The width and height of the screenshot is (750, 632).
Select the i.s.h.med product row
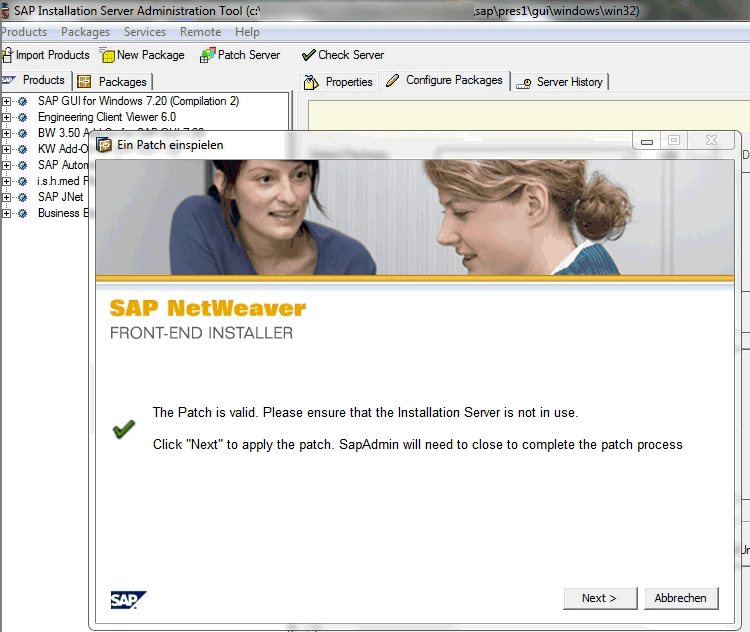63,181
